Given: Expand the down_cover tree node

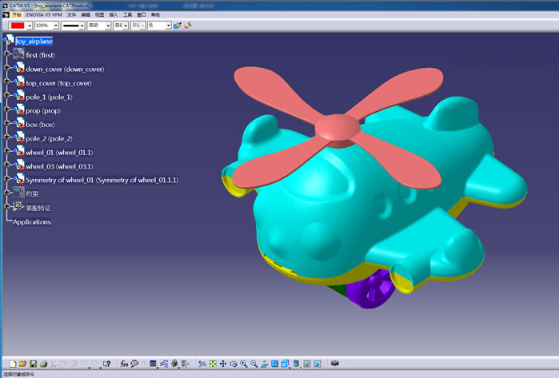Looking at the screenshot, I should tap(7, 67).
